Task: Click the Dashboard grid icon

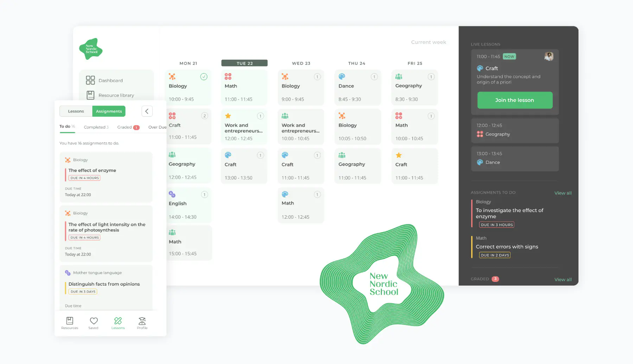Action: pos(90,80)
